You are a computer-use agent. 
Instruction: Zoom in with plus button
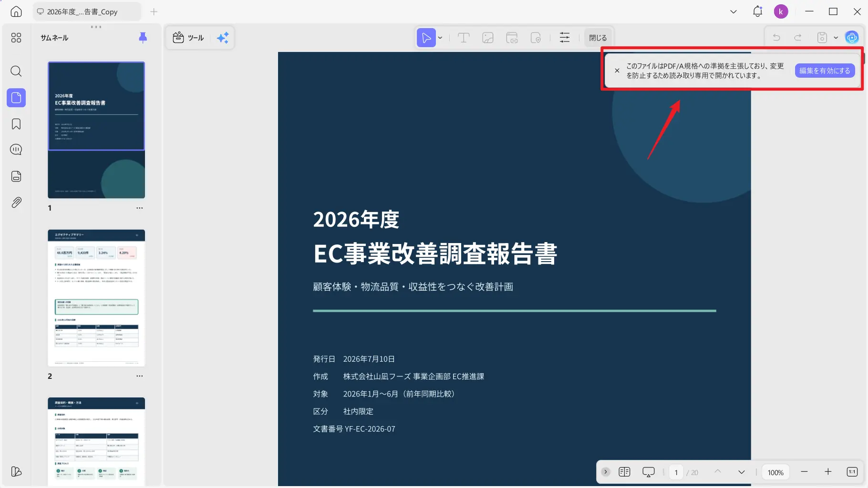click(x=828, y=472)
